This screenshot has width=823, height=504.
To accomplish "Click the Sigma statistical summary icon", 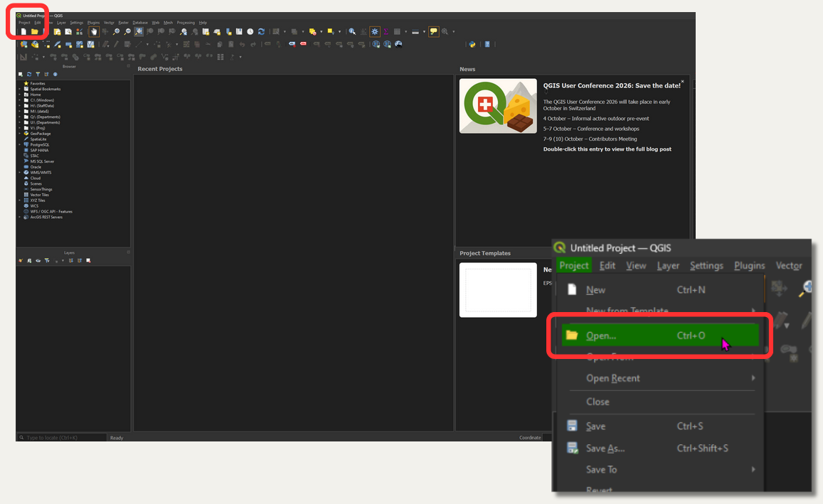I will tap(386, 31).
